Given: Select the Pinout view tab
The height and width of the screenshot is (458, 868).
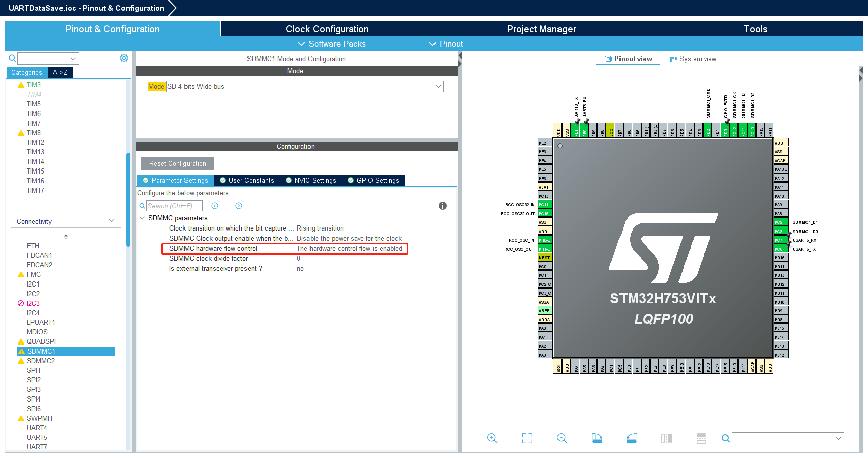Looking at the screenshot, I should [628, 59].
